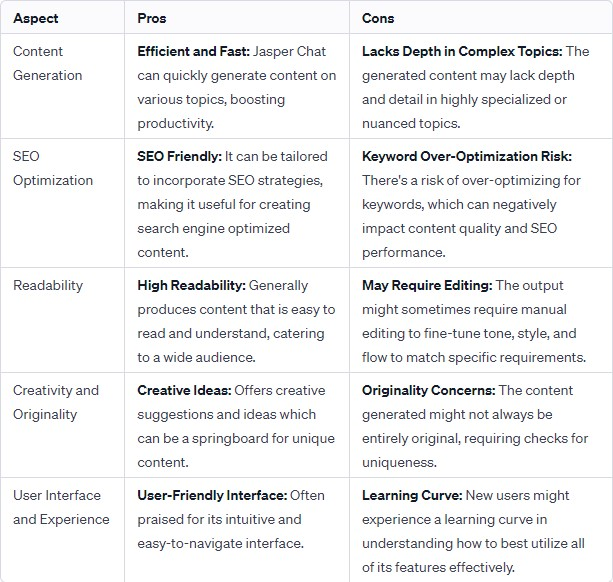
Task: Click the Lacks Depth in Complex Topics heading
Action: (462, 51)
